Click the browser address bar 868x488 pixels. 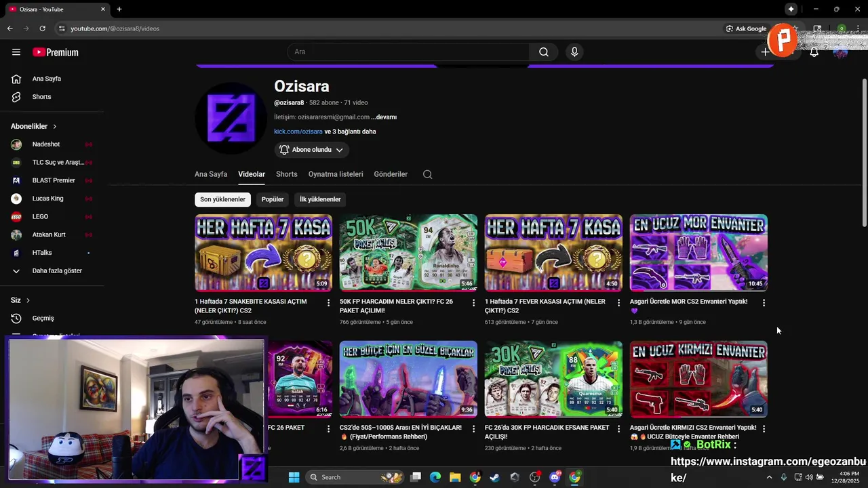pos(387,28)
